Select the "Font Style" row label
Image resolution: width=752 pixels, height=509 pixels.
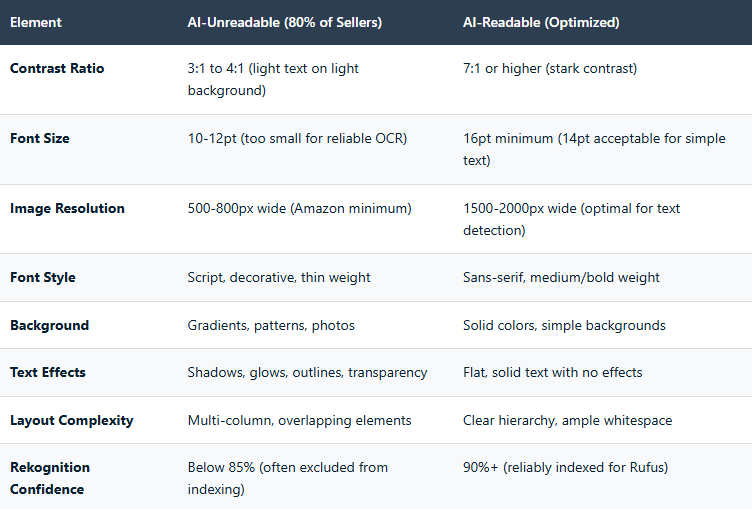pyautogui.click(x=43, y=277)
